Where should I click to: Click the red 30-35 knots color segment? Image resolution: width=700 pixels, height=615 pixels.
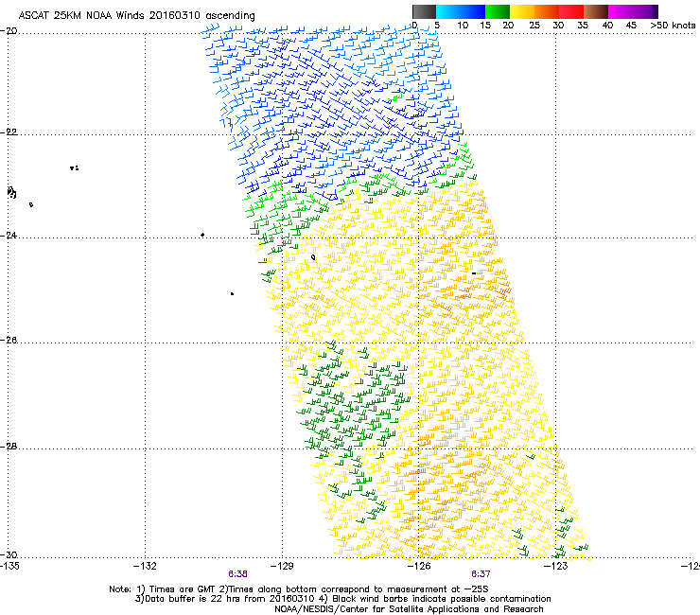tap(571, 11)
